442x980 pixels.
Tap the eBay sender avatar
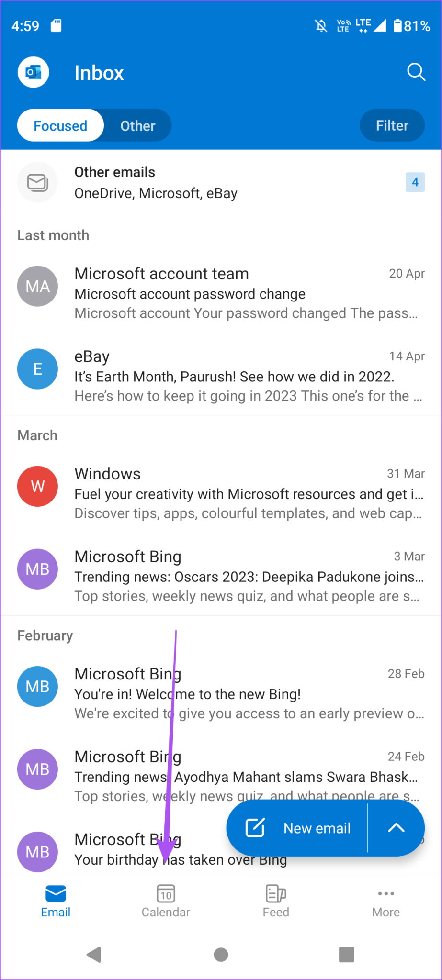37,368
